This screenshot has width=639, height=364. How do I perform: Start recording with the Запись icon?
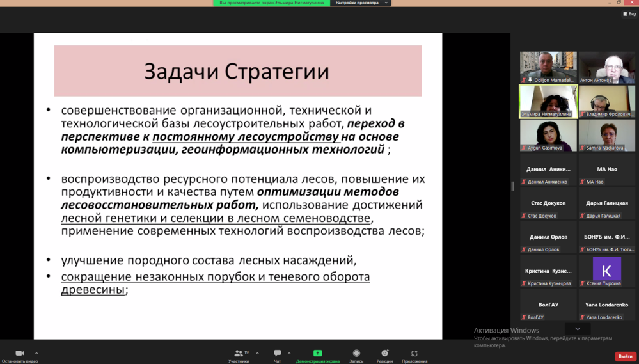click(x=356, y=353)
